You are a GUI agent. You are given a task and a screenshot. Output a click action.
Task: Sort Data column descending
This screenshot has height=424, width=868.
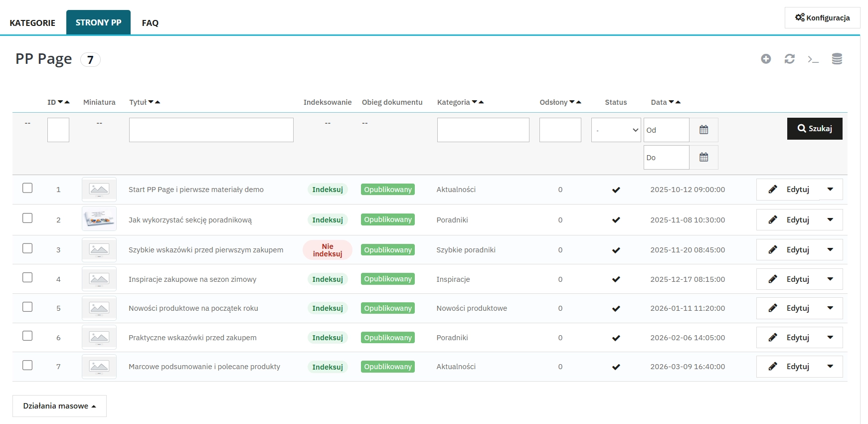(671, 102)
